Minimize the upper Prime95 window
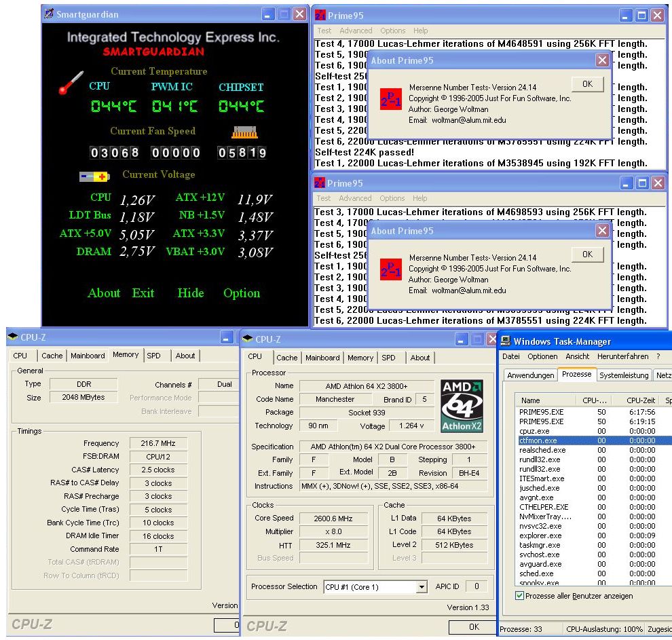Image resolution: width=672 pixels, height=640 pixels. pos(625,16)
